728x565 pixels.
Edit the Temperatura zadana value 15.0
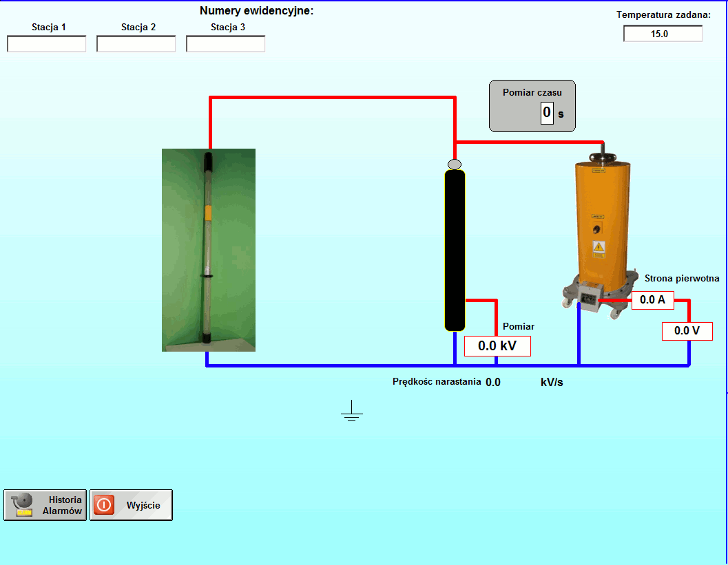point(663,34)
